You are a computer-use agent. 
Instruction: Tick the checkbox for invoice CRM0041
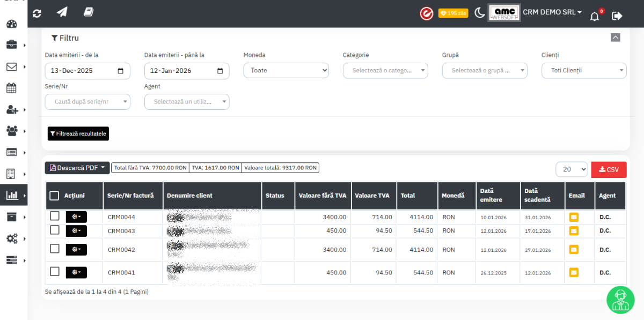[55, 272]
